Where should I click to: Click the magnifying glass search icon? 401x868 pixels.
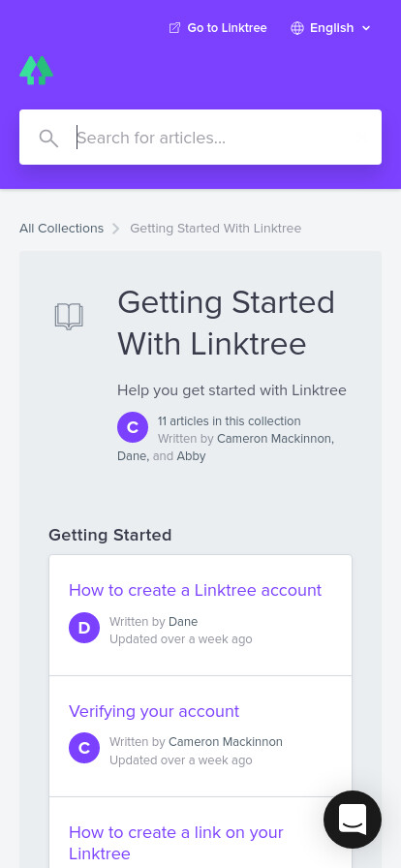[48, 138]
